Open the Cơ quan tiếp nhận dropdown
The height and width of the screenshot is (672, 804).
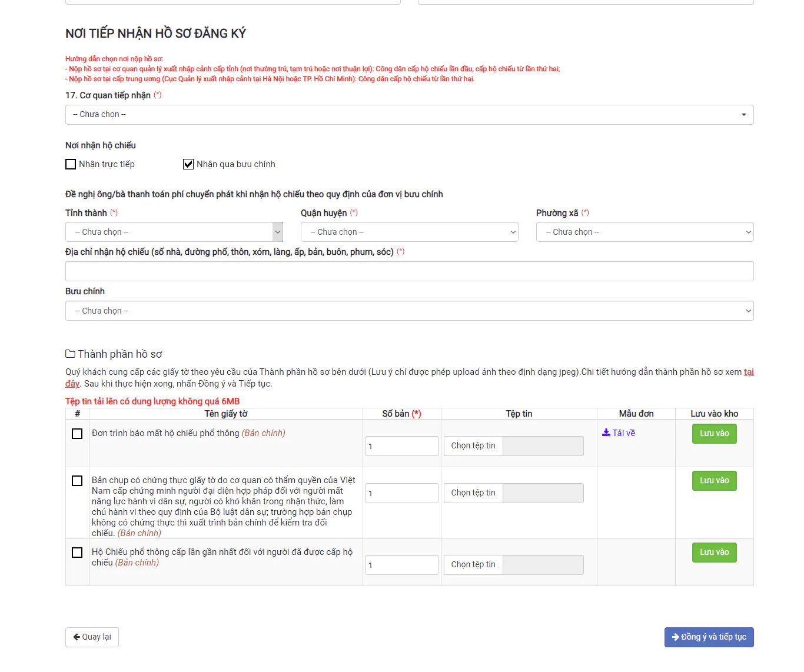tap(410, 115)
